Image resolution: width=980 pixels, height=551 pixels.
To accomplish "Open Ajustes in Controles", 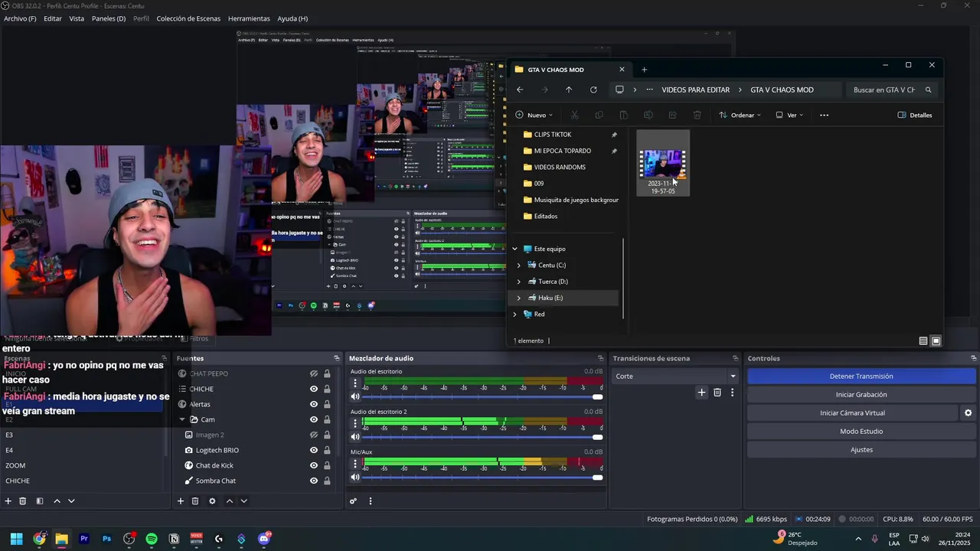I will [x=861, y=450].
